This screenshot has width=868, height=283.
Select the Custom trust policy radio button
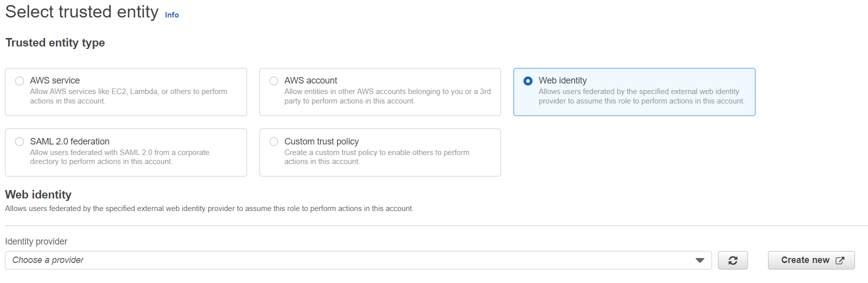[x=274, y=141]
